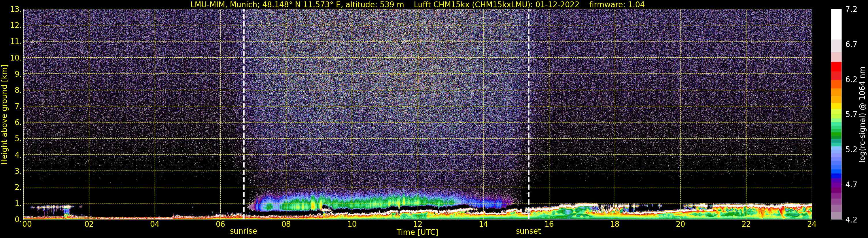Click the colorbar tick label '4.7'
Screen dimensions: 868x238
pos(851,185)
